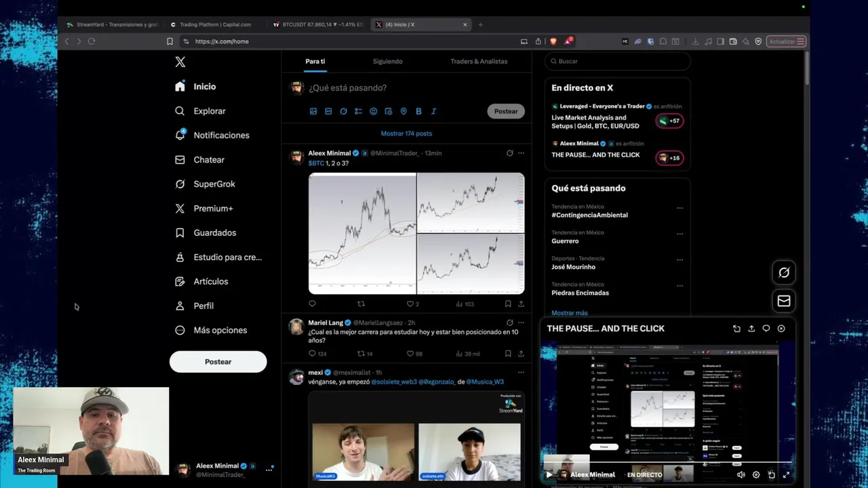This screenshot has height=488, width=868.
Task: Open video settings gear in player
Action: pyautogui.click(x=756, y=474)
